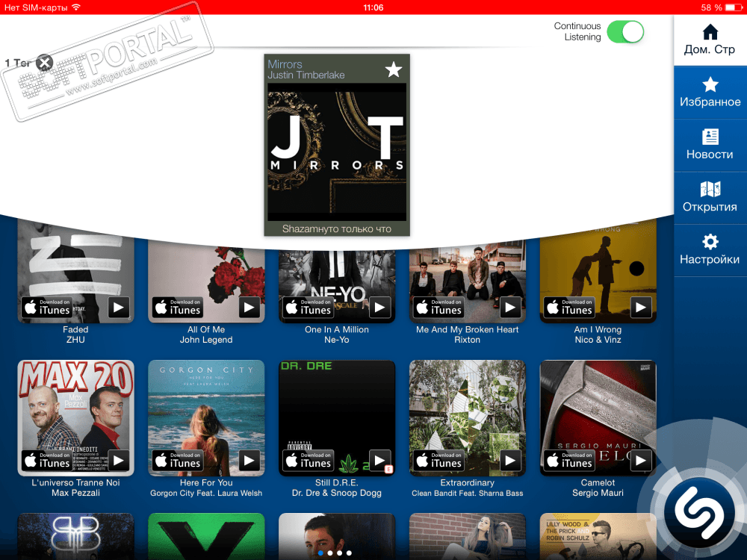Go to the first page dot indicator

tap(320, 553)
